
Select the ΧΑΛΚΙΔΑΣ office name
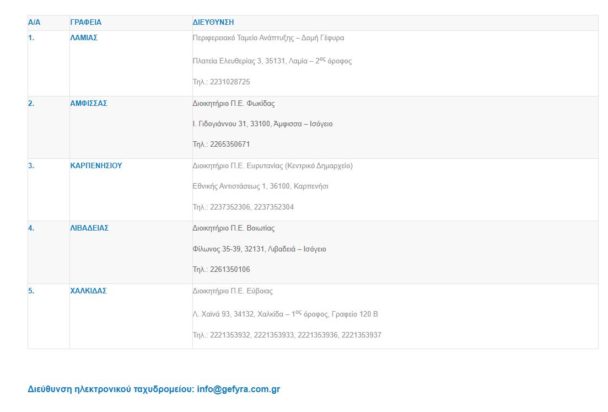pos(88,291)
